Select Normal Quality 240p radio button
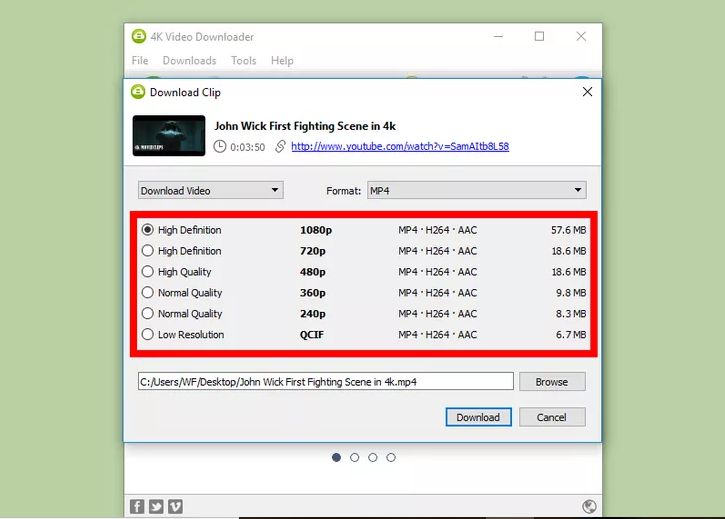Screen dimensions: 725x519 point(147,313)
